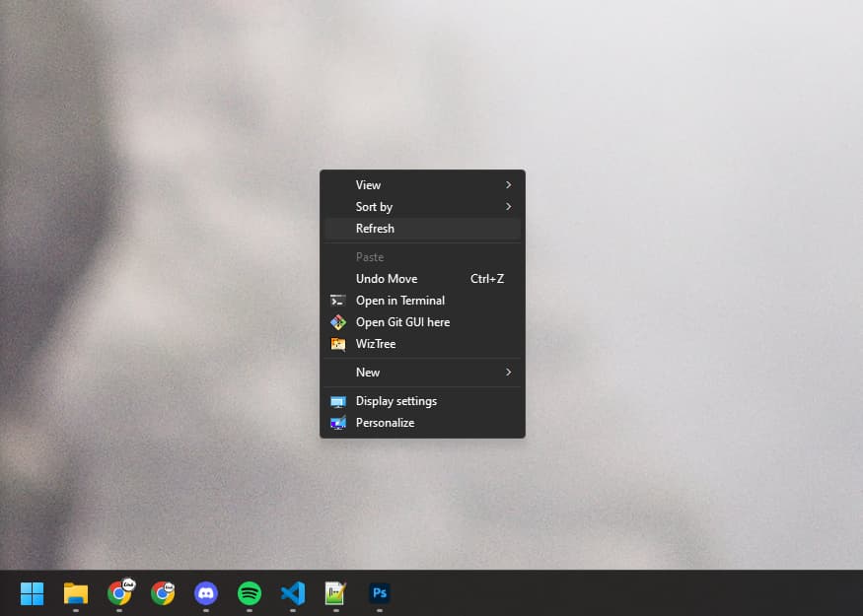The width and height of the screenshot is (863, 616).
Task: Open Spotify from the taskbar
Action: (249, 594)
